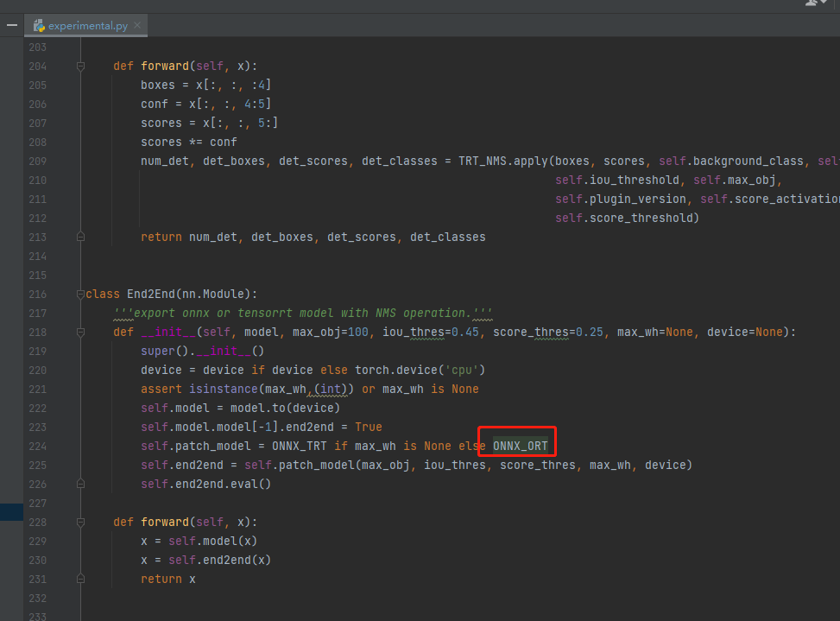The height and width of the screenshot is (621, 840).
Task: Click torch.device('cpu') on line 220
Action: pyautogui.click(x=420, y=371)
